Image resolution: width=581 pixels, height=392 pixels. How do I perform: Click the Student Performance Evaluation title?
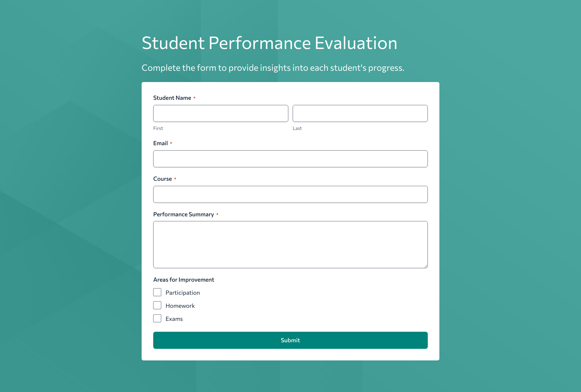(x=269, y=43)
